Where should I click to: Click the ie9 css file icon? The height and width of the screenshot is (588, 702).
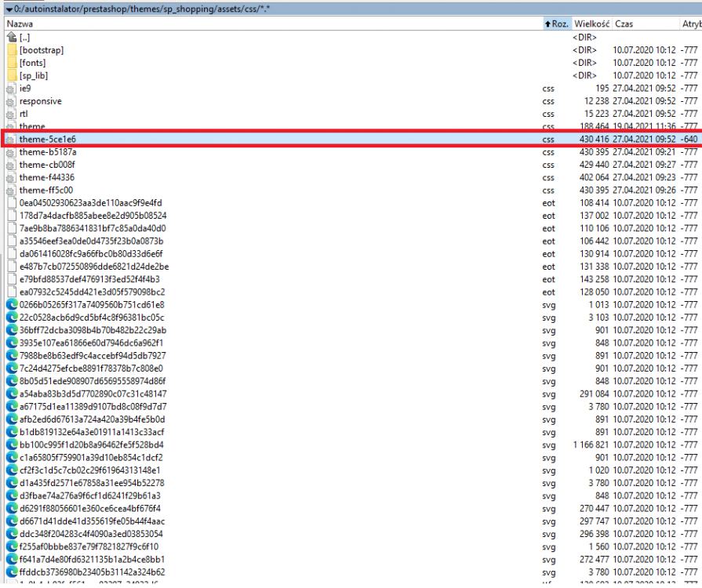pos(10,89)
